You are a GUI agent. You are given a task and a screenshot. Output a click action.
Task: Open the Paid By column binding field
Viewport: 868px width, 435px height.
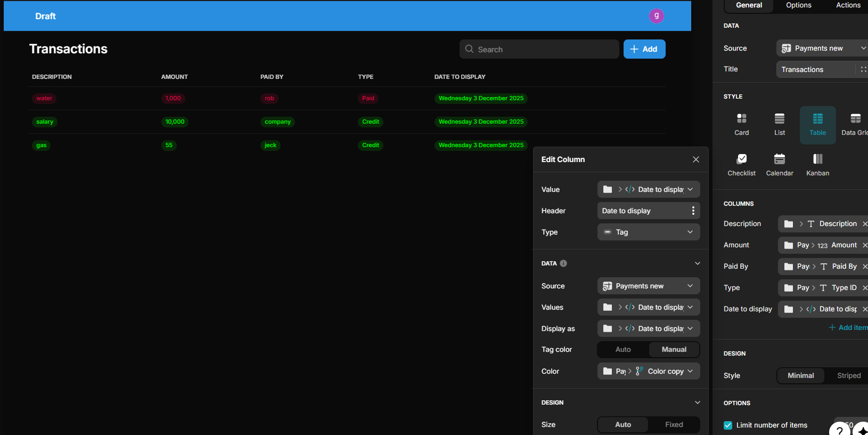click(823, 267)
